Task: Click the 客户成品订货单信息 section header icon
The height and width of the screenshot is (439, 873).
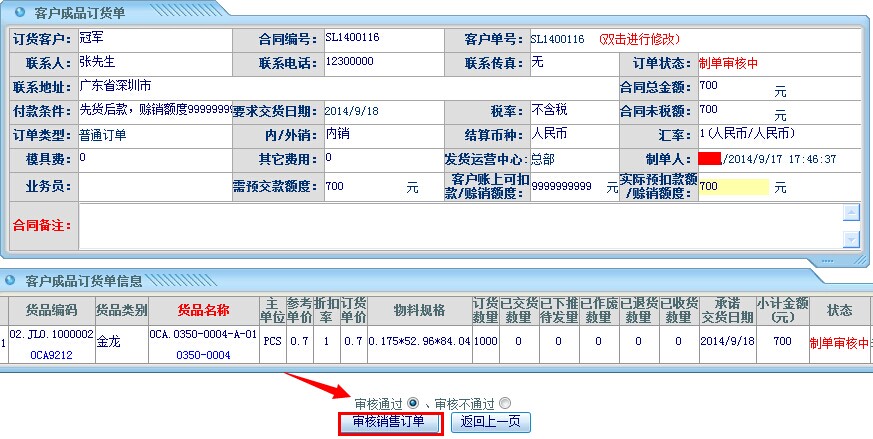Action: (x=11, y=280)
